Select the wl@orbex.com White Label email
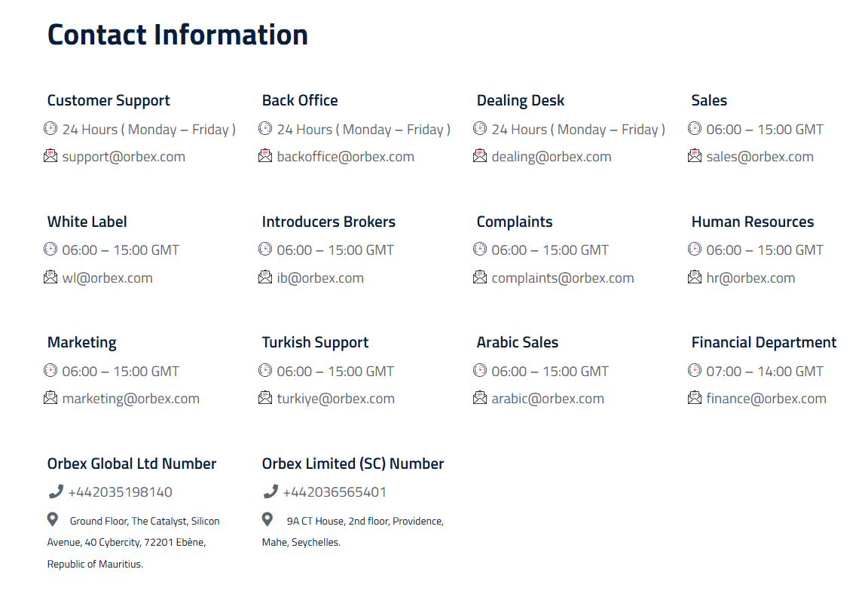Viewport: 868px width, 609px height. tap(108, 278)
